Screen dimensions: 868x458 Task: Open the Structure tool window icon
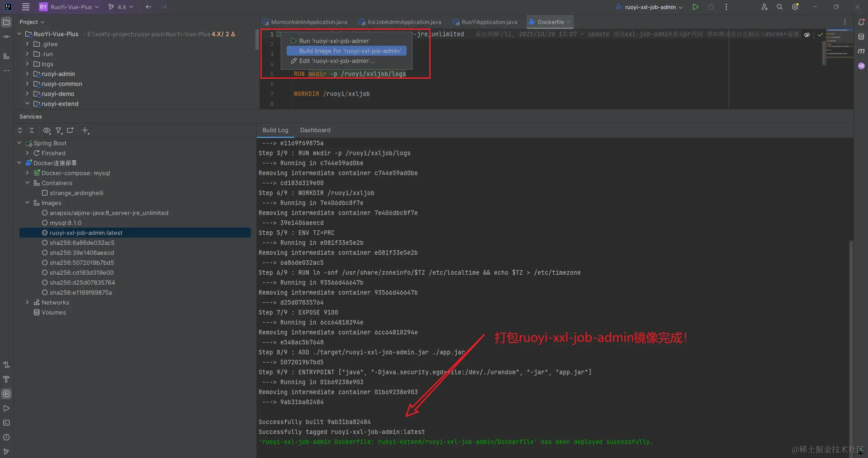click(6, 56)
